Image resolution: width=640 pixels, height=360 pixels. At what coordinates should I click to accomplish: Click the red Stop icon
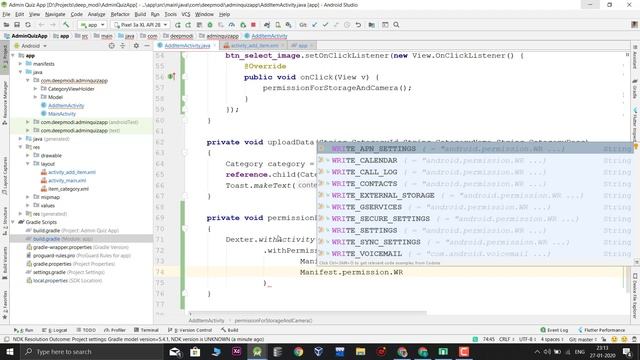pos(253,25)
